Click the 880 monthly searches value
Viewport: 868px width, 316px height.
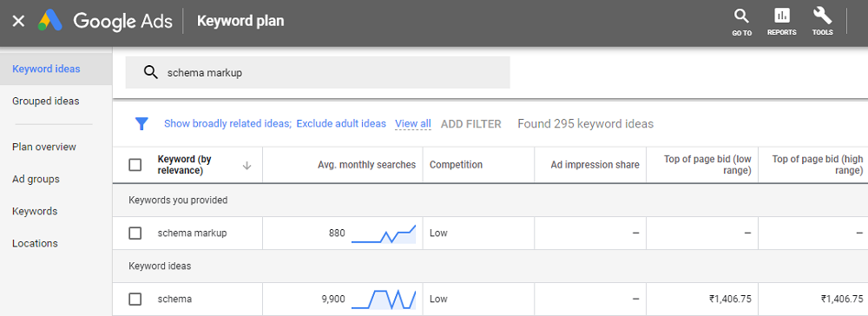[x=337, y=233]
